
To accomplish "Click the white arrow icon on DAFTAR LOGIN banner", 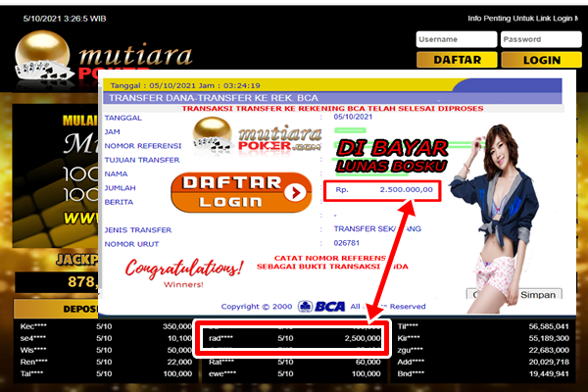I will (295, 192).
